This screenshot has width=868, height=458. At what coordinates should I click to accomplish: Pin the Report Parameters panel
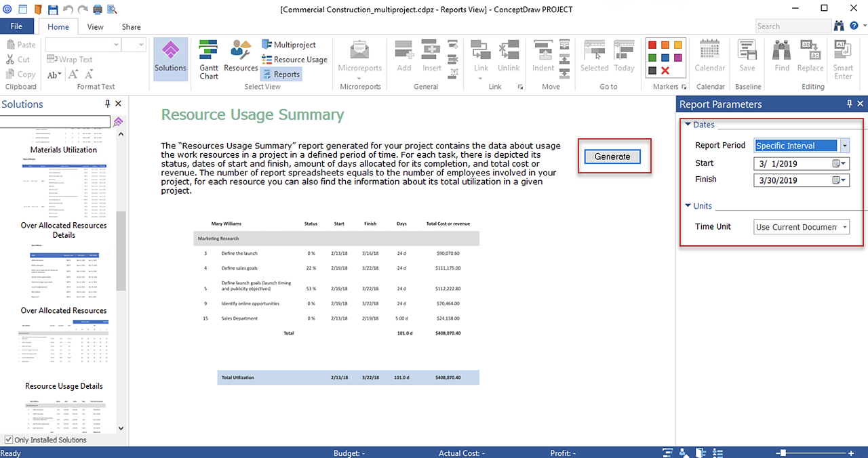pyautogui.click(x=850, y=104)
